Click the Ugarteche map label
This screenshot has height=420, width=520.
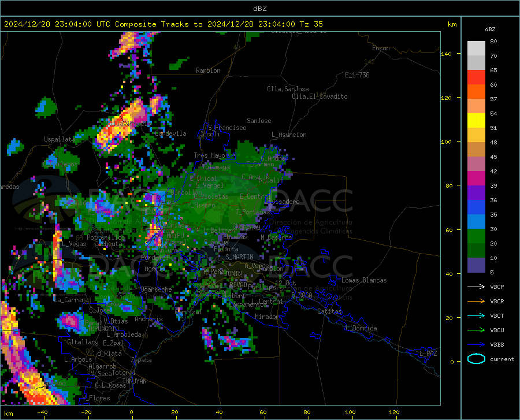pyautogui.click(x=156, y=289)
